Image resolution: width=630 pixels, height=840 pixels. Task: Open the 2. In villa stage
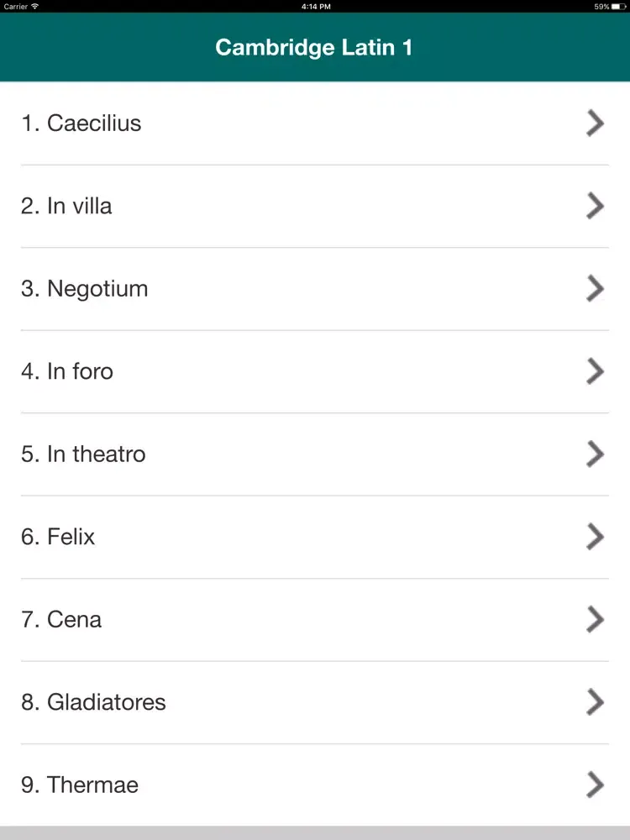67,206
